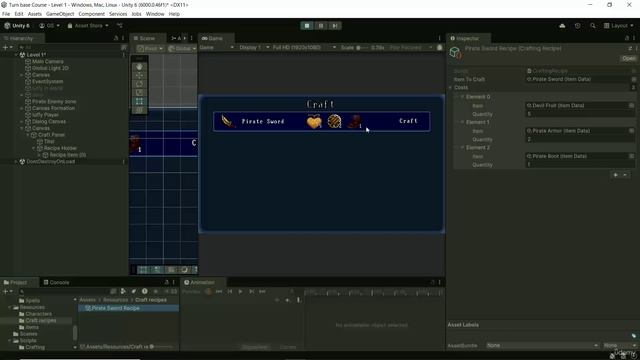The height and width of the screenshot is (360, 640).
Task: Open object picker for Devil Fruit item
Action: [x=631, y=105]
